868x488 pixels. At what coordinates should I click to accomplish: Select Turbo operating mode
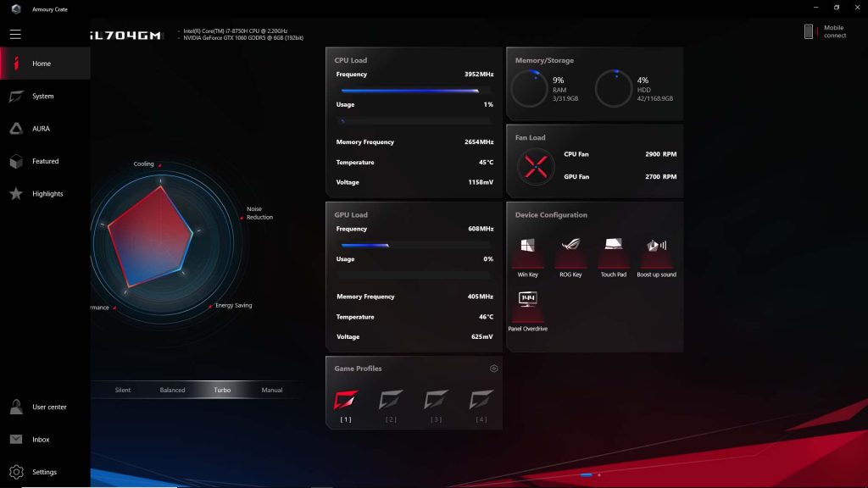click(x=222, y=390)
